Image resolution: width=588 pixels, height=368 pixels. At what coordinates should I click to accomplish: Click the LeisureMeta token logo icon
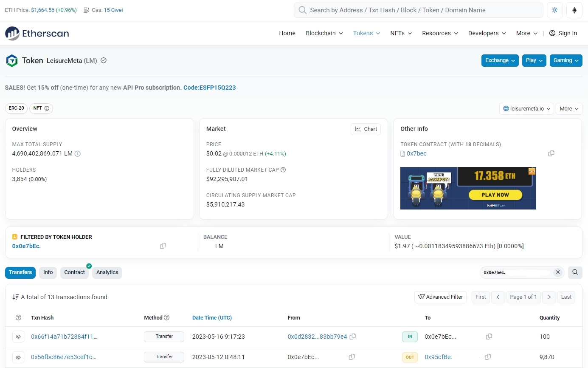(x=12, y=61)
